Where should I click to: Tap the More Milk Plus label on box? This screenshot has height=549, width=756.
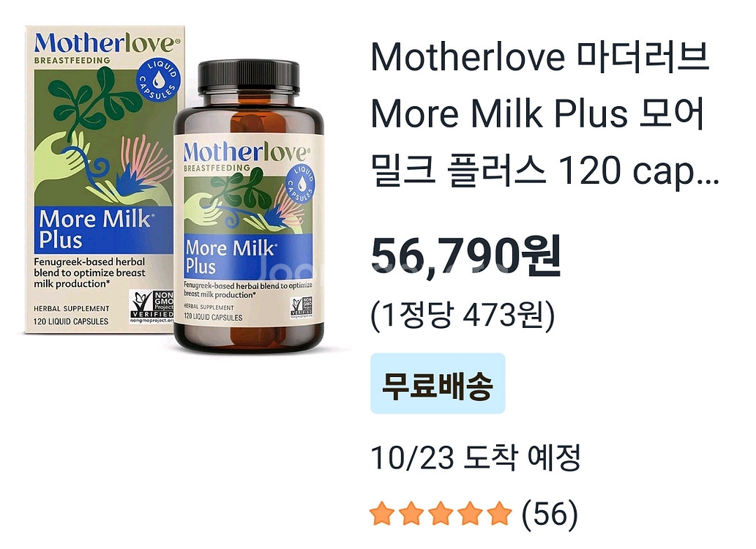pos(103,230)
